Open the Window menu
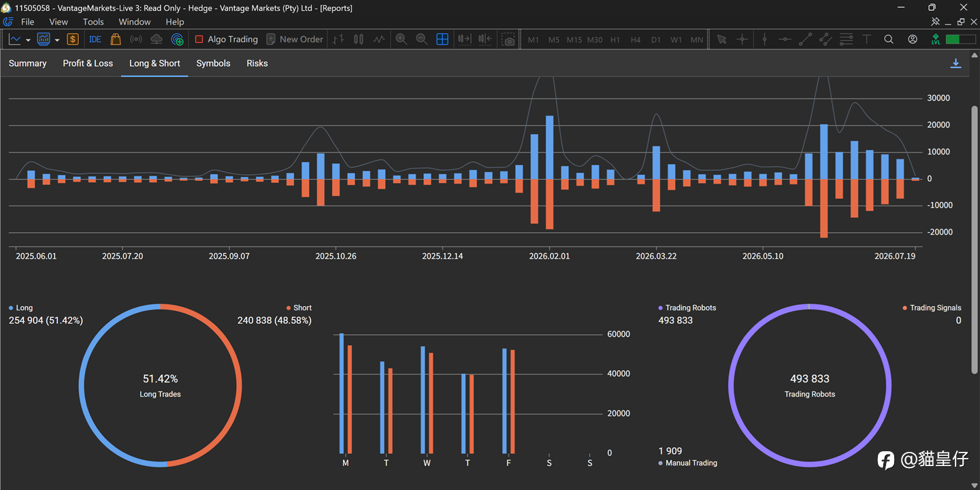980x490 pixels. (x=135, y=22)
